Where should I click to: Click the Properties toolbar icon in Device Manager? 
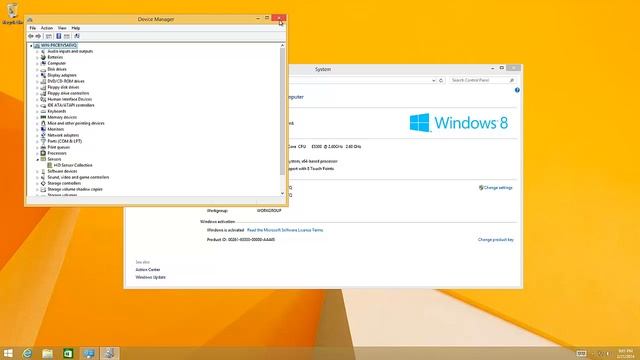tap(49, 36)
